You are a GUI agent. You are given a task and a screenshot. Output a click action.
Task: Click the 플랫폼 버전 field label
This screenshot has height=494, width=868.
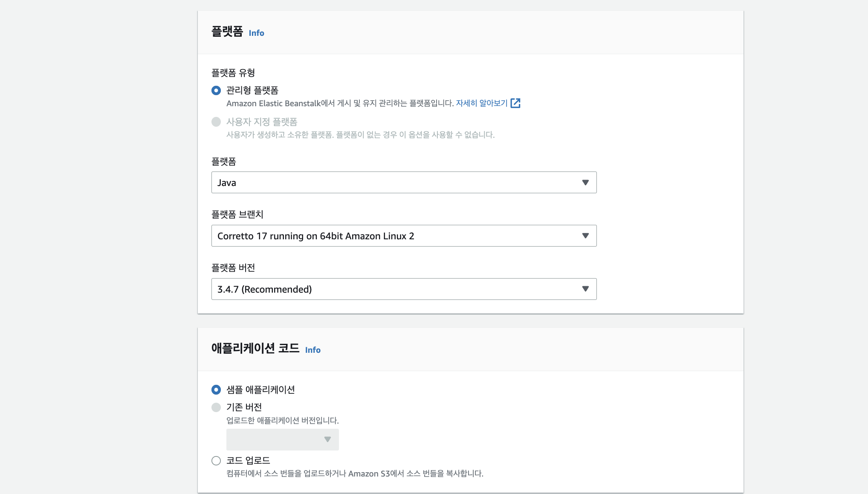click(x=233, y=268)
